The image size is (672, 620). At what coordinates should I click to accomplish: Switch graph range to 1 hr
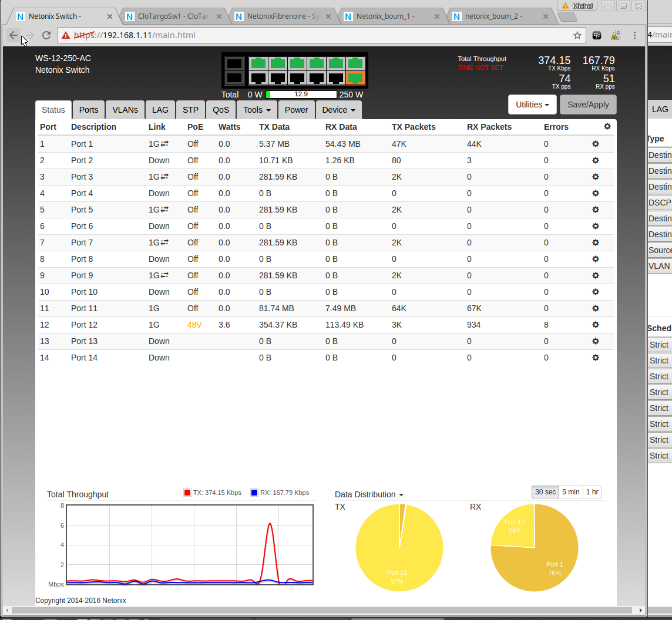pyautogui.click(x=592, y=492)
